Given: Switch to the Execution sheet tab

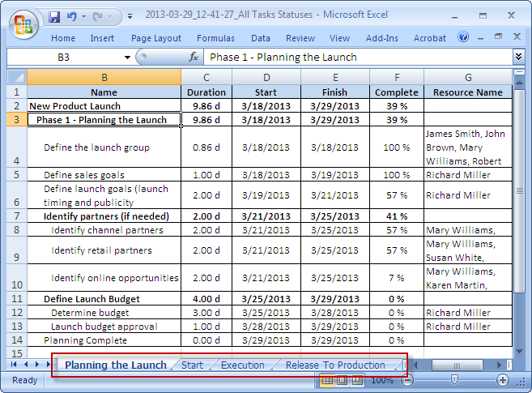Looking at the screenshot, I should click(242, 365).
